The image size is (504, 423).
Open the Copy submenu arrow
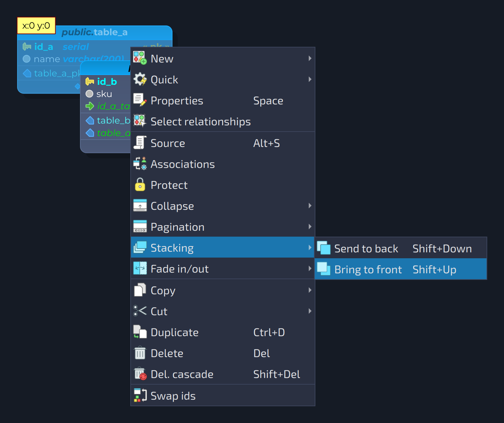310,290
